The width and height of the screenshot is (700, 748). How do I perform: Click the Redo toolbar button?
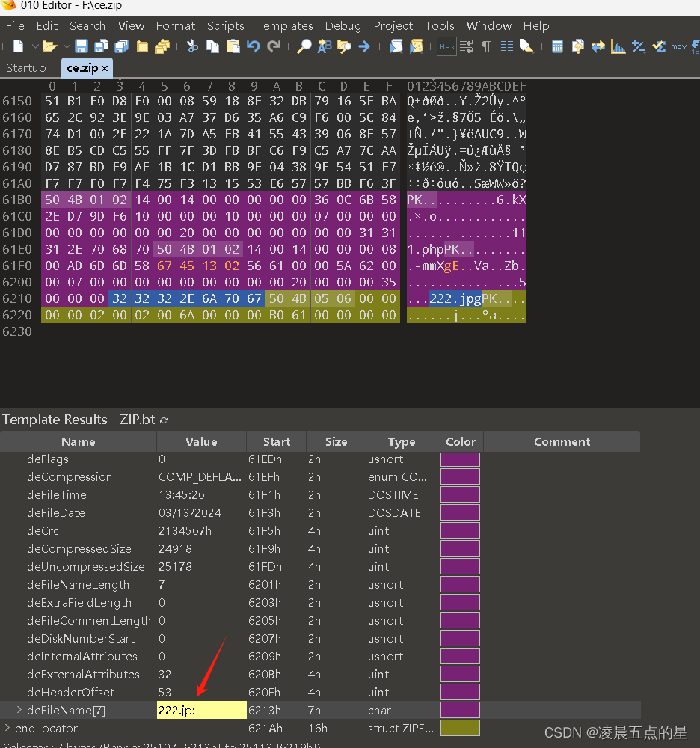[274, 46]
